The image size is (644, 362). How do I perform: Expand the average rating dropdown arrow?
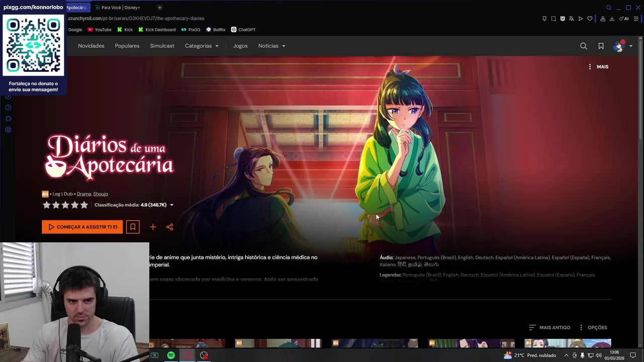[172, 205]
